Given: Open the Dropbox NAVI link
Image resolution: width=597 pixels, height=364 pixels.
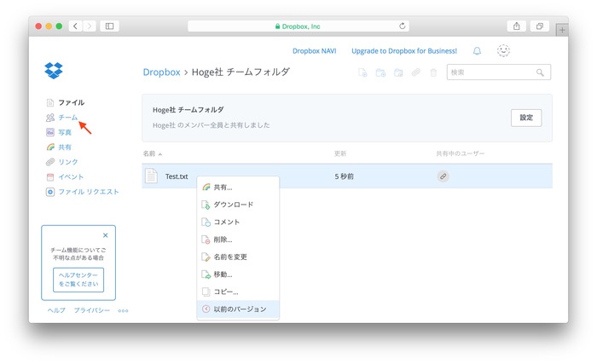Looking at the screenshot, I should pyautogui.click(x=314, y=51).
